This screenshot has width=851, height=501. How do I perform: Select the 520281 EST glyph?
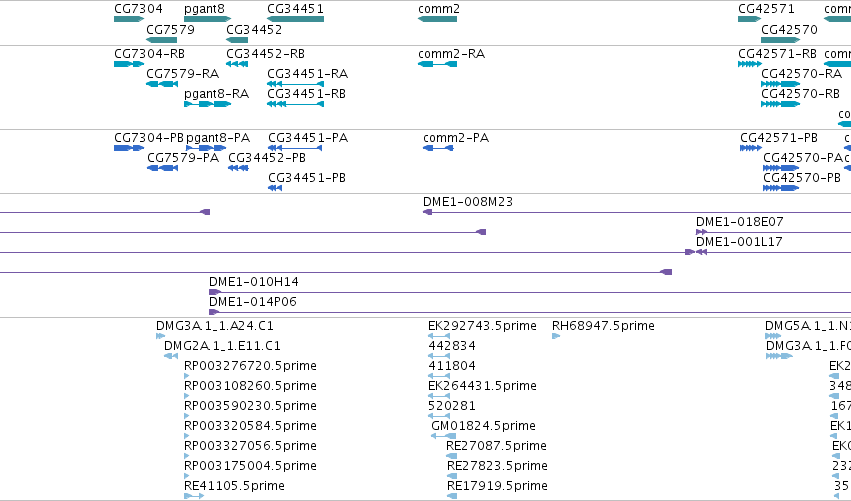tap(439, 416)
